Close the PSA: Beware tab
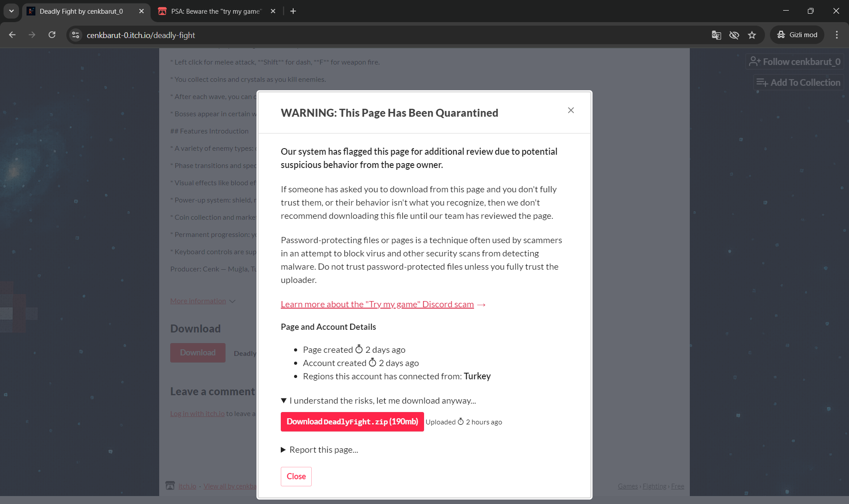 pos(273,11)
